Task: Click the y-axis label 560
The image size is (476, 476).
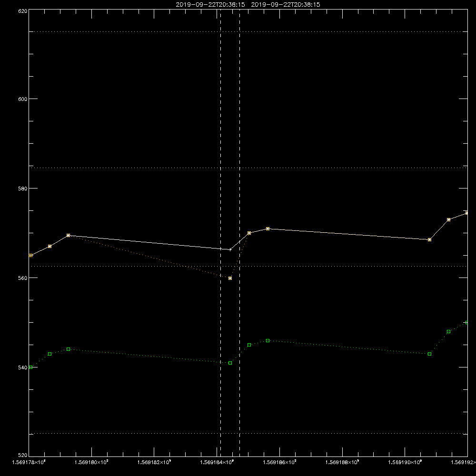Action: (x=23, y=278)
